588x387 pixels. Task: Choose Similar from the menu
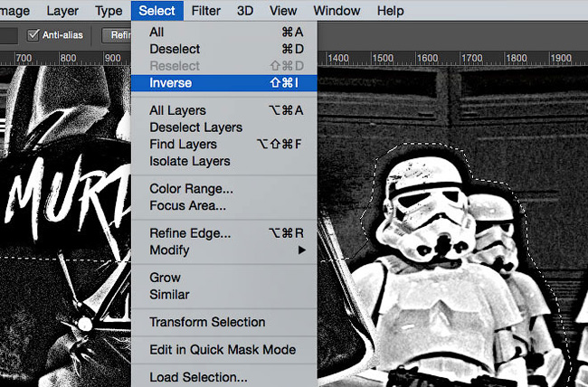(224, 295)
